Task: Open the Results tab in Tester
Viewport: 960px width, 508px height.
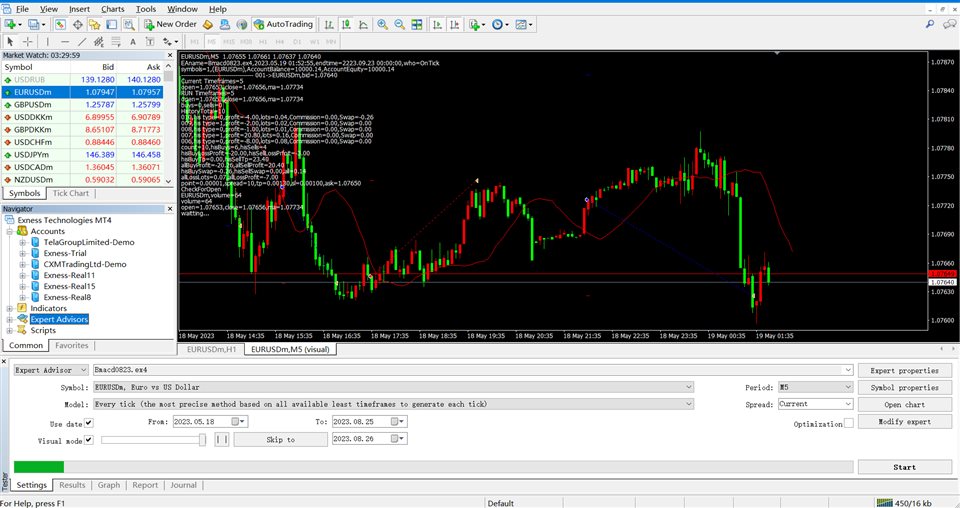Action: click(x=72, y=485)
